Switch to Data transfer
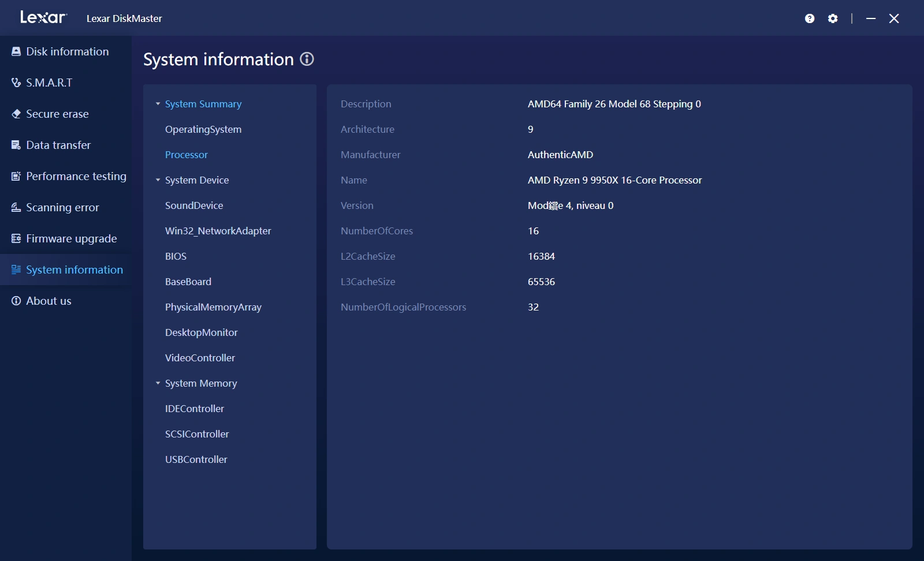 (66, 145)
